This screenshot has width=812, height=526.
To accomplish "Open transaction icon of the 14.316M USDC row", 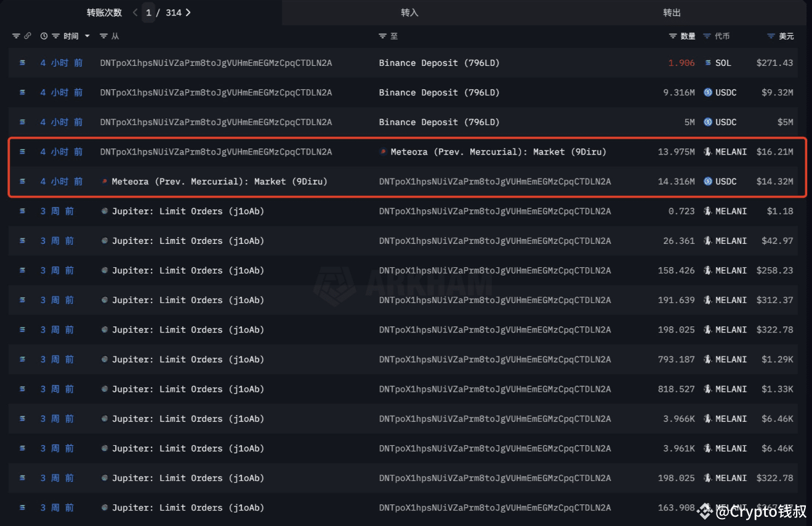I will [x=23, y=182].
